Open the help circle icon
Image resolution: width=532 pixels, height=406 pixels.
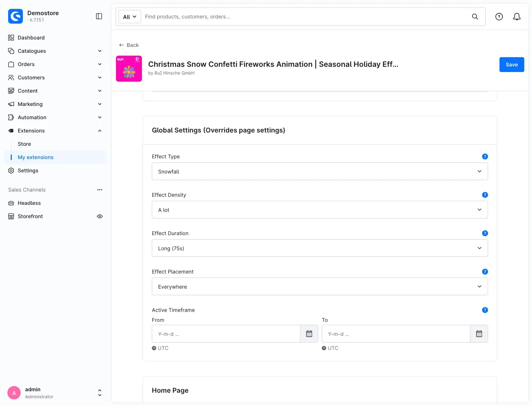coord(499,17)
